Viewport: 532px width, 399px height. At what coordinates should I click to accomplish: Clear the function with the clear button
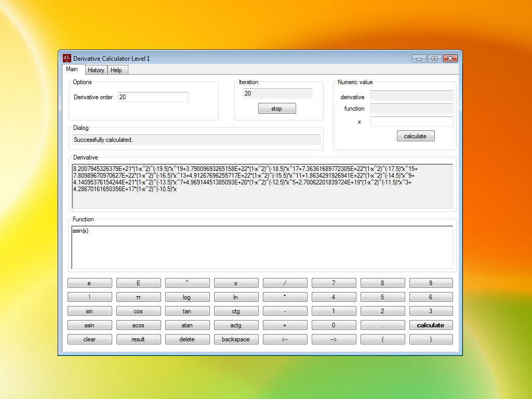89,339
